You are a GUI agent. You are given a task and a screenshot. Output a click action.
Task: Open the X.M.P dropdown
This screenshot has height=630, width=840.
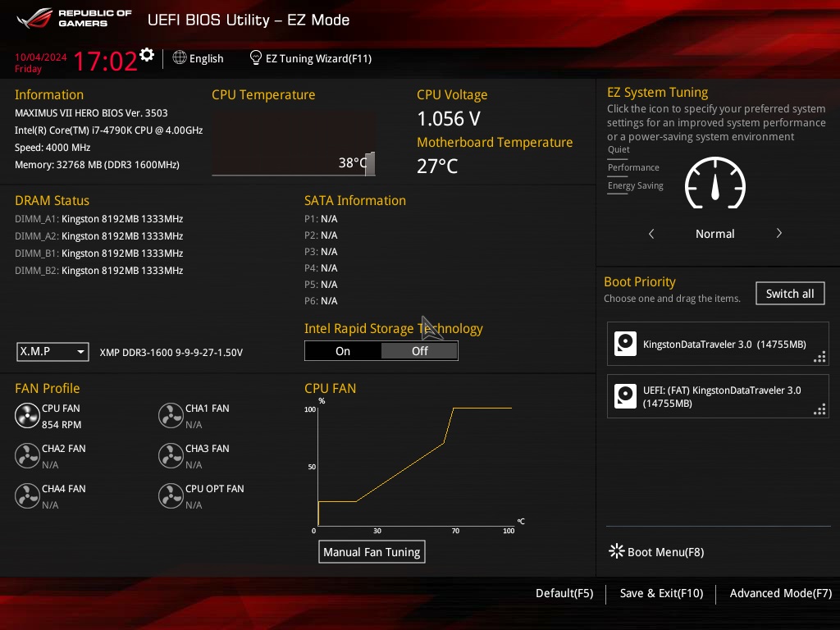click(52, 352)
